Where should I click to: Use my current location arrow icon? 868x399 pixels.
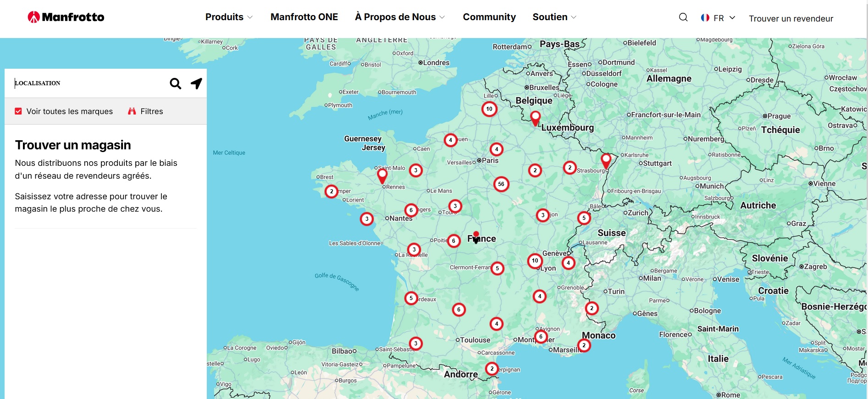[x=196, y=83]
